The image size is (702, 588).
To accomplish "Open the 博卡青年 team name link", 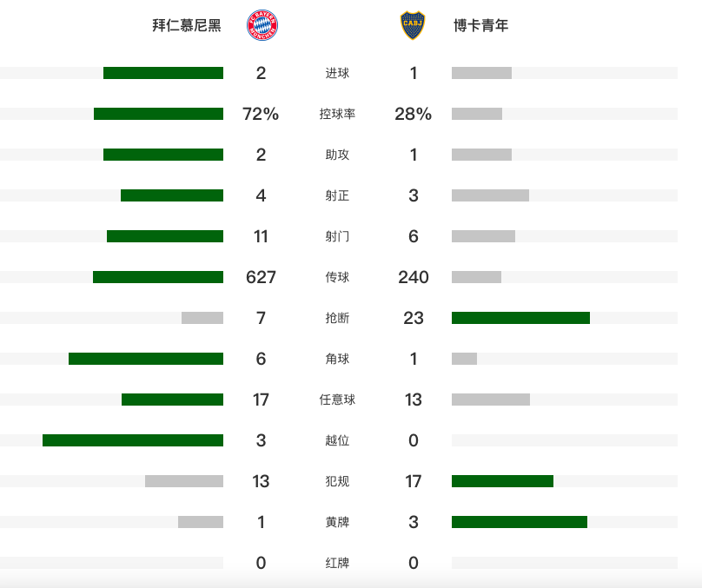I will [480, 25].
